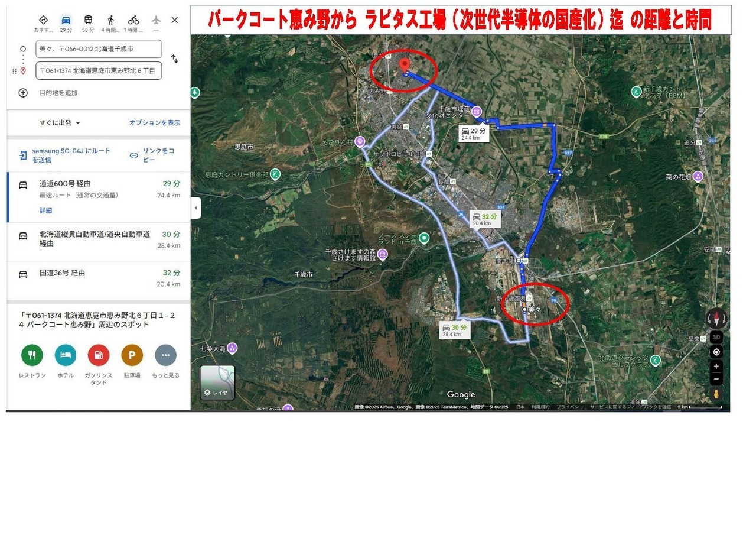Select the 32 分 20.4 km route label
This screenshot has width=756, height=535.
tap(484, 219)
